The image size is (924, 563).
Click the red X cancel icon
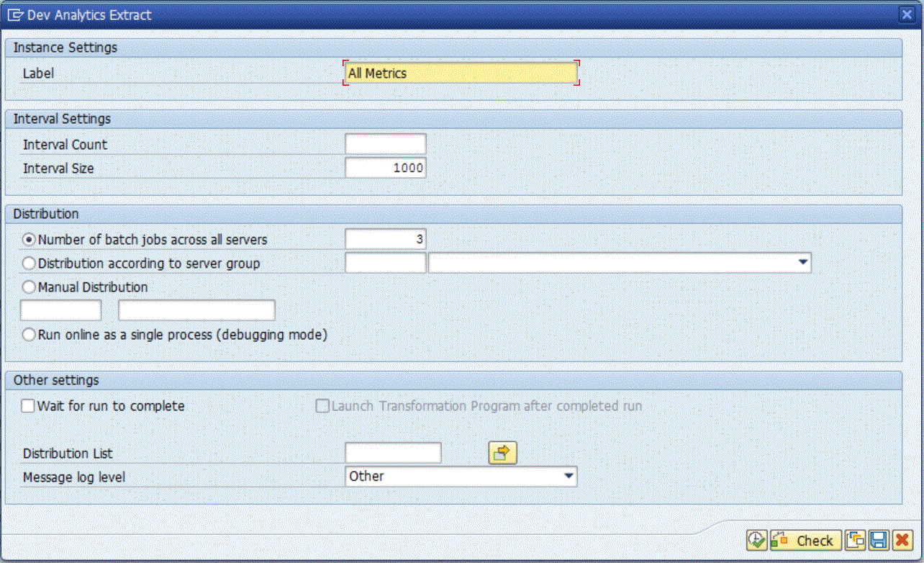[x=901, y=540]
